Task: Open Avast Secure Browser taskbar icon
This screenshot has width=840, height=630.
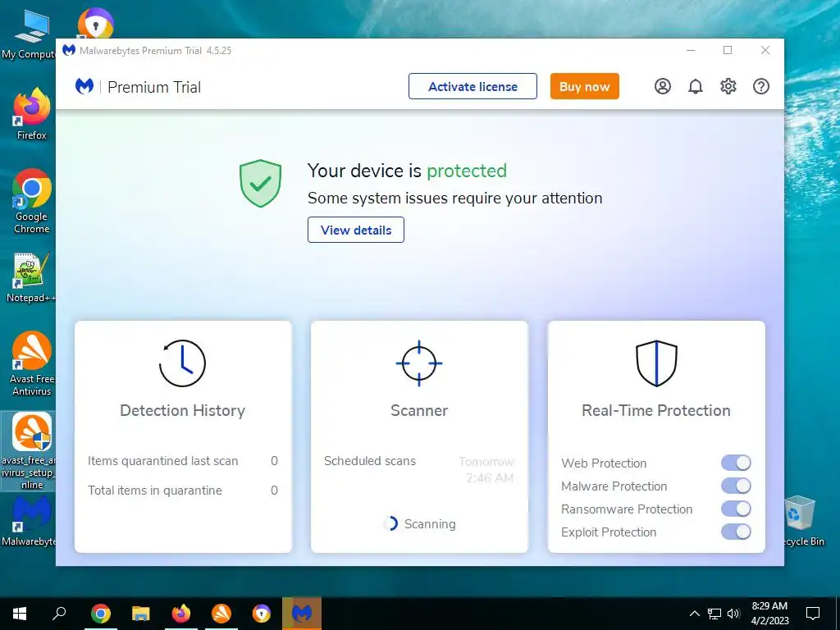Action: (262, 614)
